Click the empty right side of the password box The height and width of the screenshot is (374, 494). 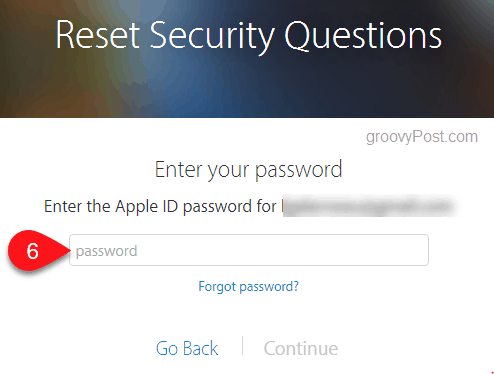(x=333, y=250)
